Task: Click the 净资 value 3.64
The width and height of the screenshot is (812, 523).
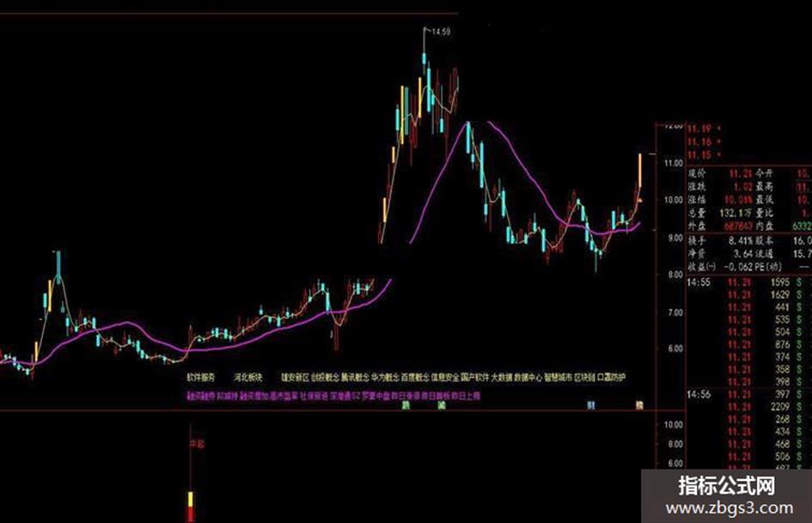Action: 742,253
